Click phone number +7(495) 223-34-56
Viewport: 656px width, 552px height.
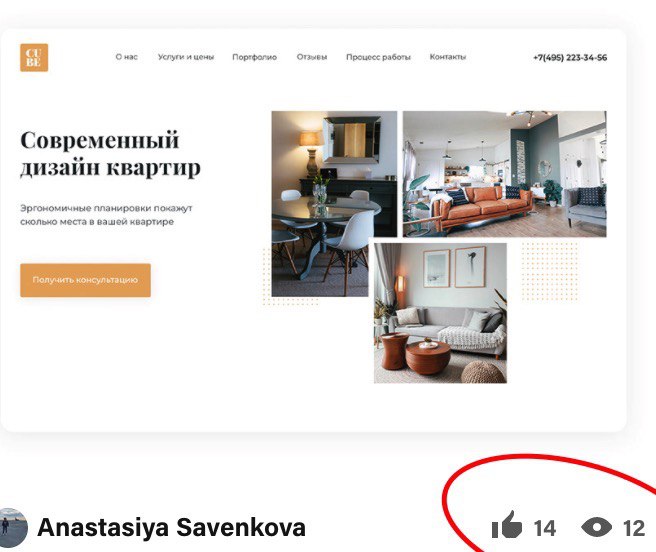tap(570, 58)
